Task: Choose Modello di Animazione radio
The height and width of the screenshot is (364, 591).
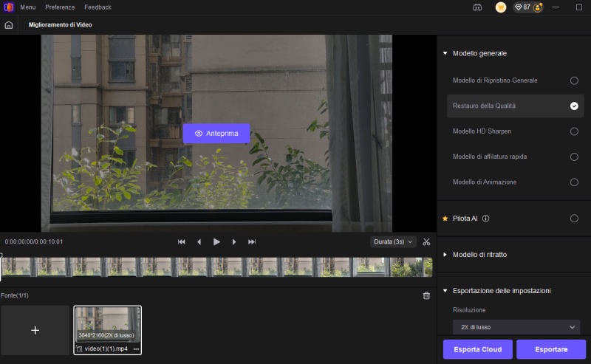Action: (574, 182)
